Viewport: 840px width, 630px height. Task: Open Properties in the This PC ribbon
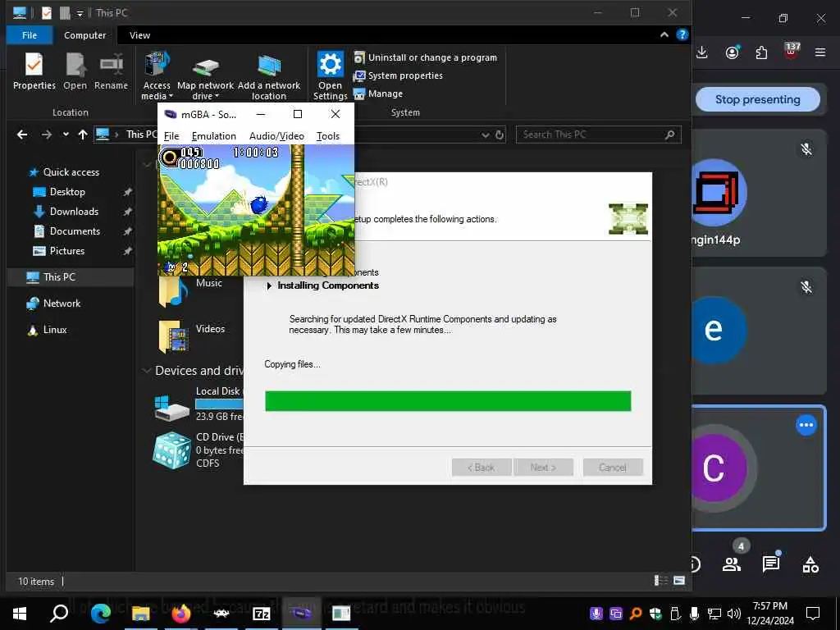[34, 72]
